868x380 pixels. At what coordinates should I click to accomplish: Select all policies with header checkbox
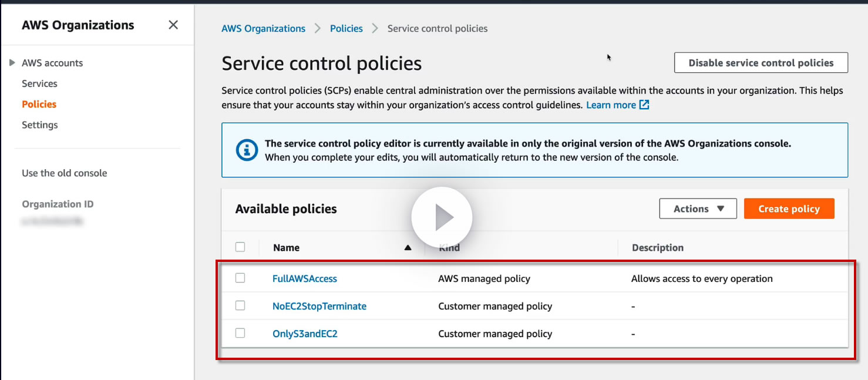coord(240,247)
